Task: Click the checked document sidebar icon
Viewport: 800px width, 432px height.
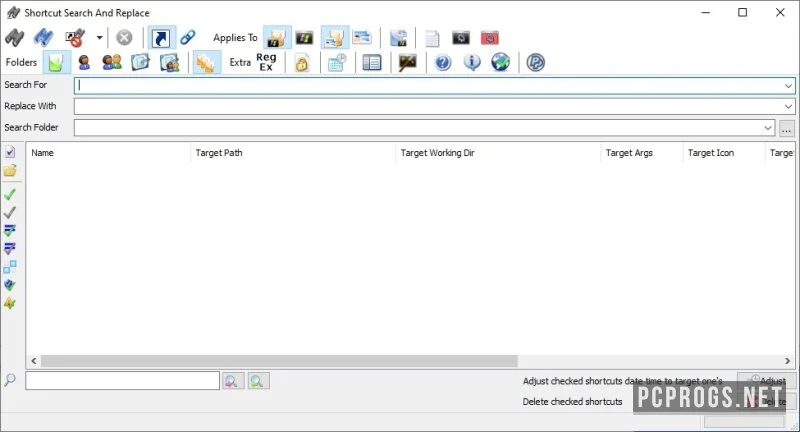Action: pyautogui.click(x=10, y=151)
